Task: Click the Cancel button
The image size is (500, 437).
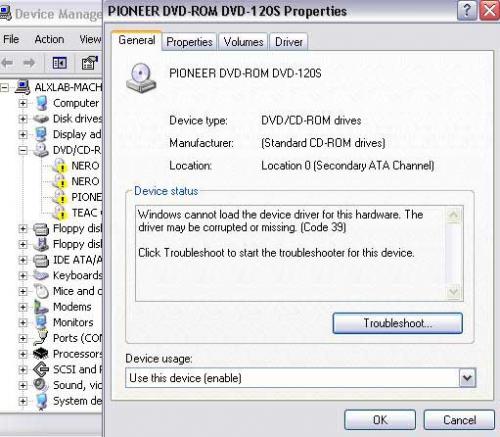Action: point(459,420)
